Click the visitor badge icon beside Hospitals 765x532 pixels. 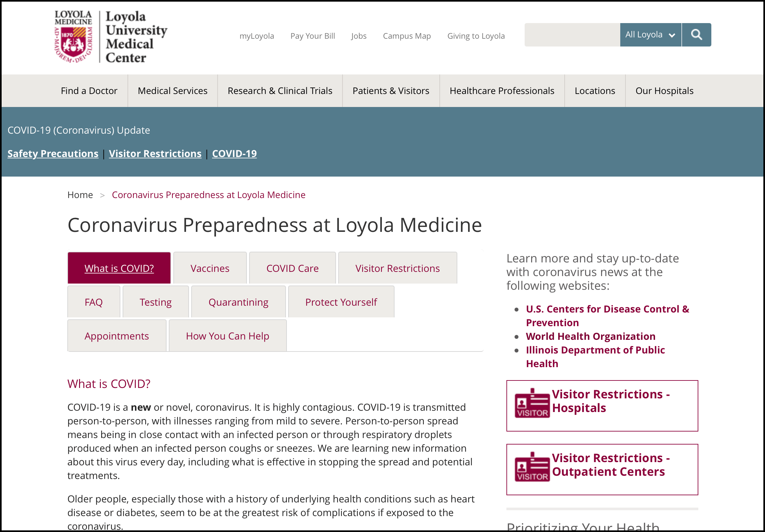coord(532,403)
